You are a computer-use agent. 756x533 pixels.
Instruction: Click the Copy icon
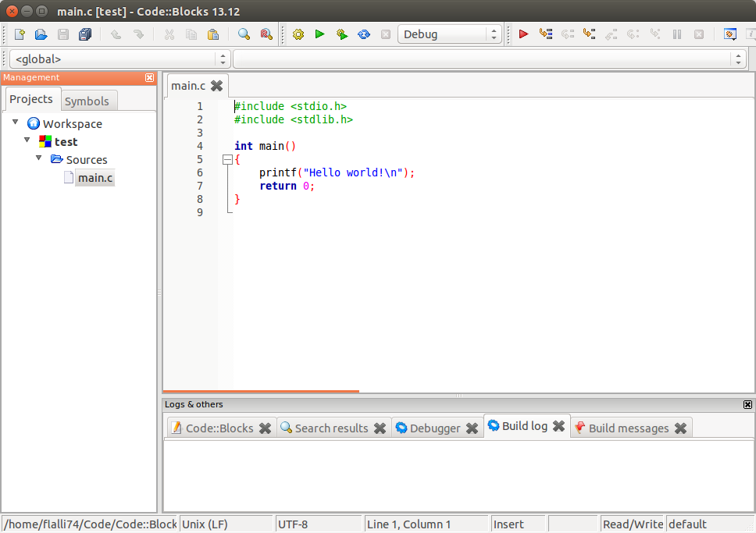[191, 34]
